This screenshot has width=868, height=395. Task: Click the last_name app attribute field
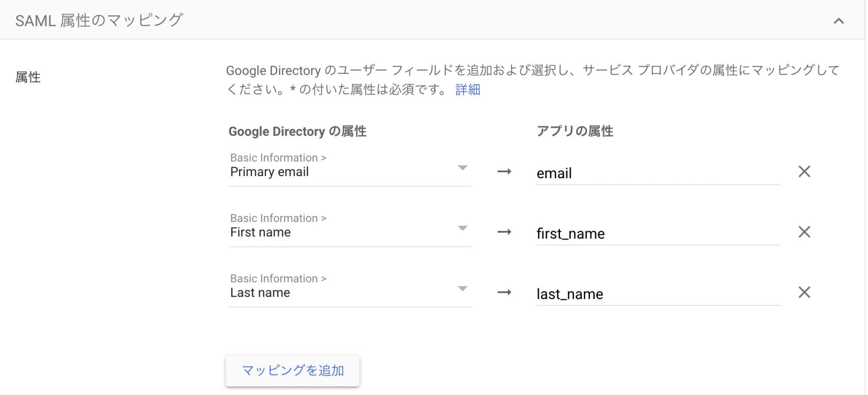[658, 294]
